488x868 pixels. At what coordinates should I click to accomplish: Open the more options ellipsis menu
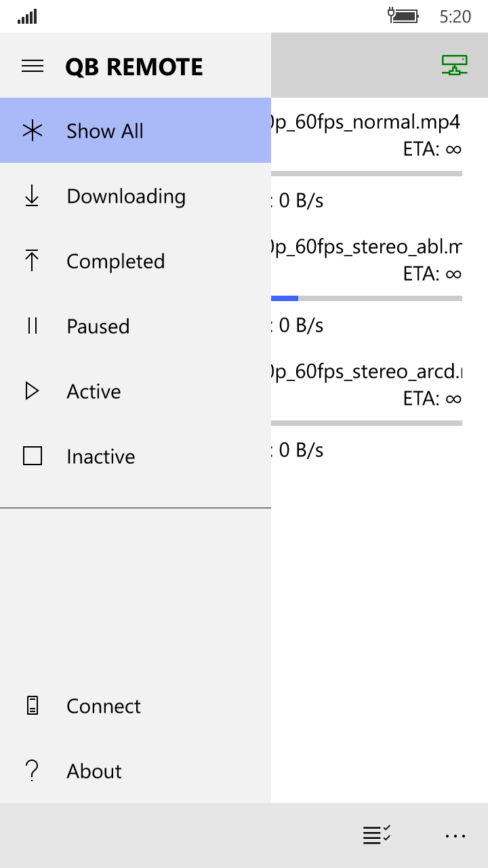455,835
